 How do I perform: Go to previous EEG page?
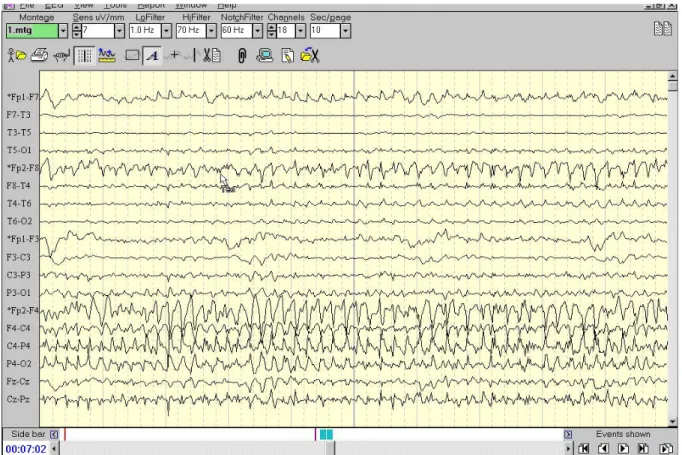(x=603, y=448)
